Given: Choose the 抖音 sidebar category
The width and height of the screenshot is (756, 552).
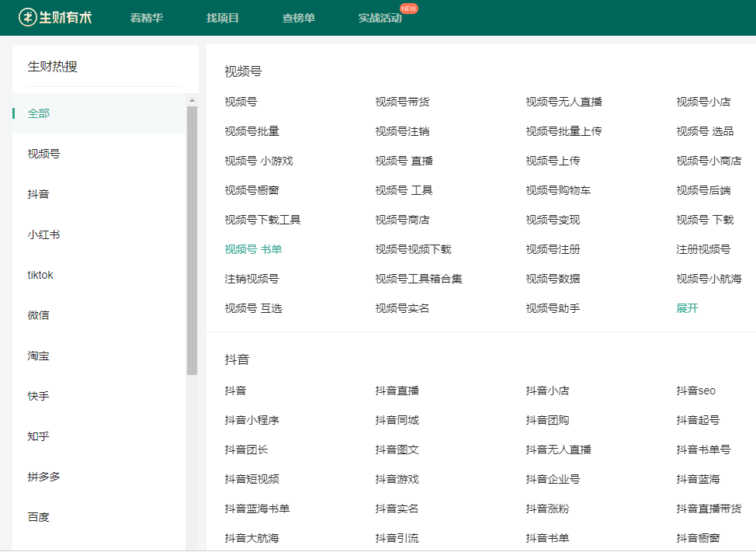Looking at the screenshot, I should (39, 194).
